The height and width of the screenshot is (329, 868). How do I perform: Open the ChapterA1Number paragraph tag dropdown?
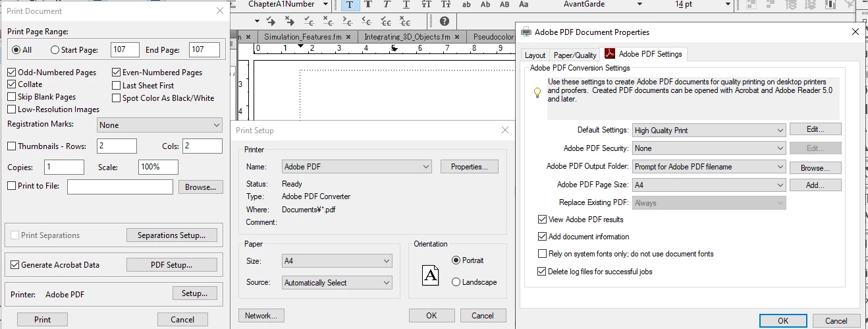[325, 4]
